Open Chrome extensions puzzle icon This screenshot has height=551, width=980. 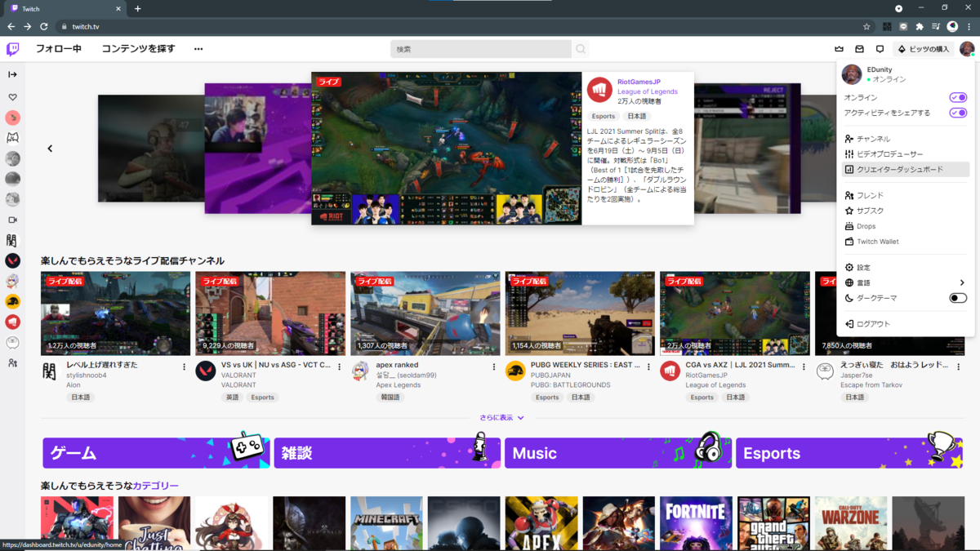tap(920, 26)
